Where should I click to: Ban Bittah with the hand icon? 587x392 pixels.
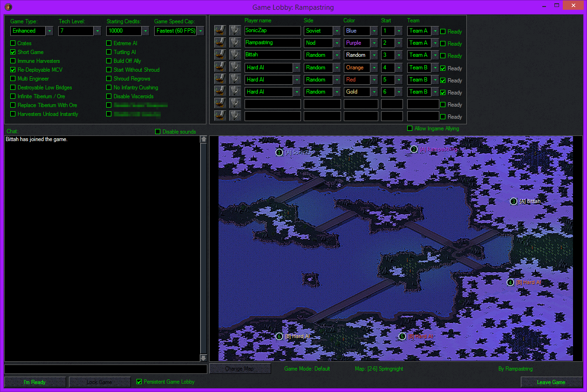235,55
